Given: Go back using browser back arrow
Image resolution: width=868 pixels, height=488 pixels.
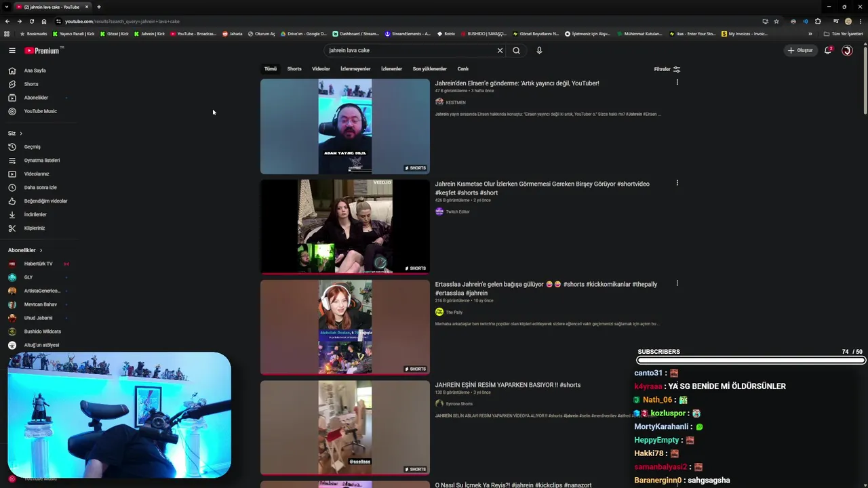Looking at the screenshot, I should click(7, 21).
